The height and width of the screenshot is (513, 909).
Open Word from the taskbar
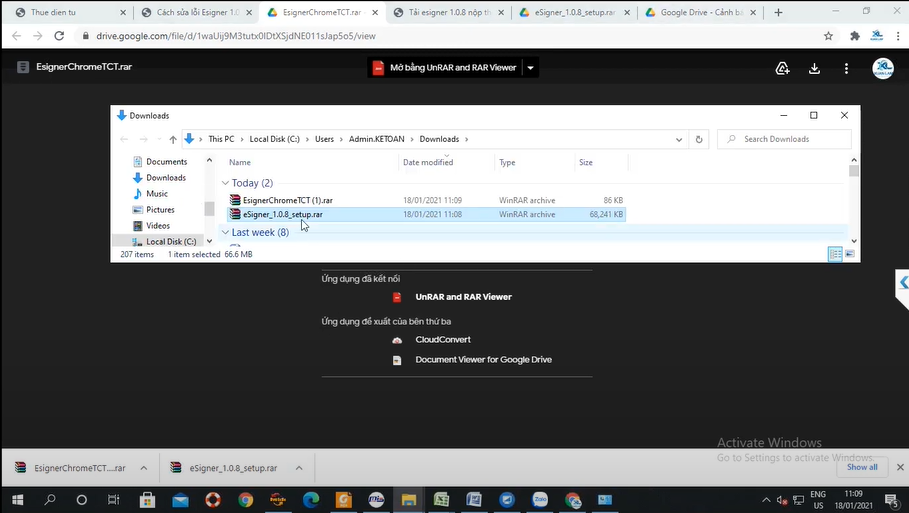[x=474, y=500]
